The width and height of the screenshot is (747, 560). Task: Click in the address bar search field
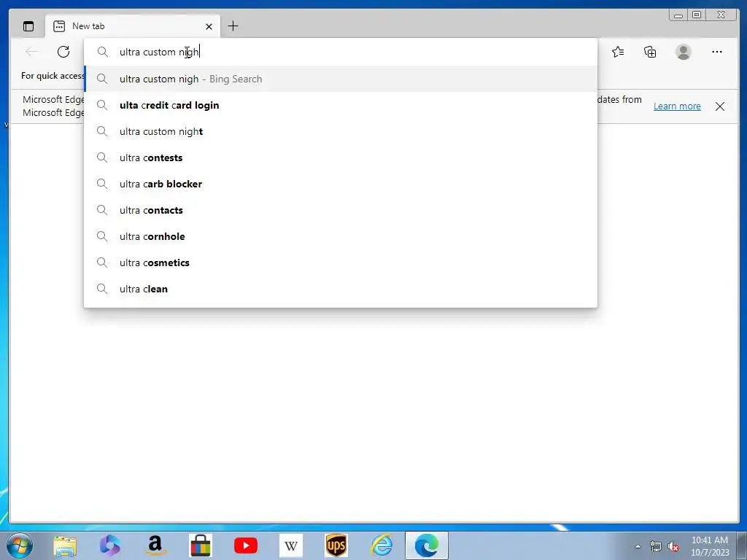pyautogui.click(x=341, y=52)
